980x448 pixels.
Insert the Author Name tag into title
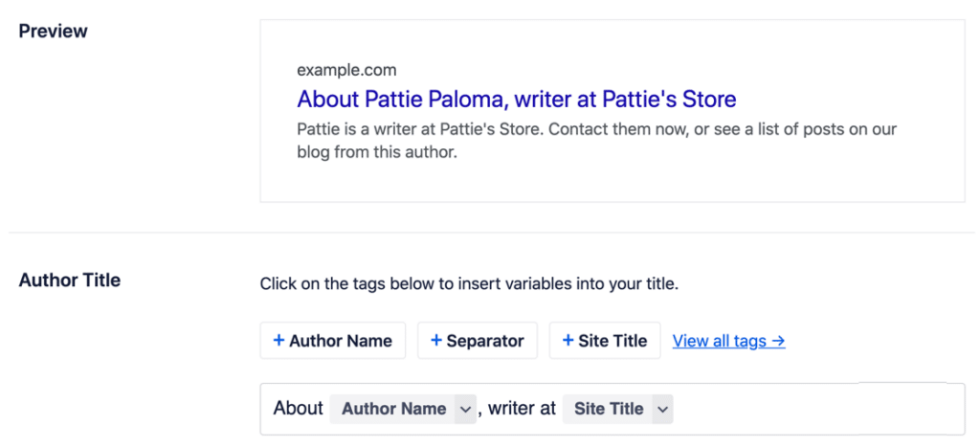pyautogui.click(x=333, y=341)
